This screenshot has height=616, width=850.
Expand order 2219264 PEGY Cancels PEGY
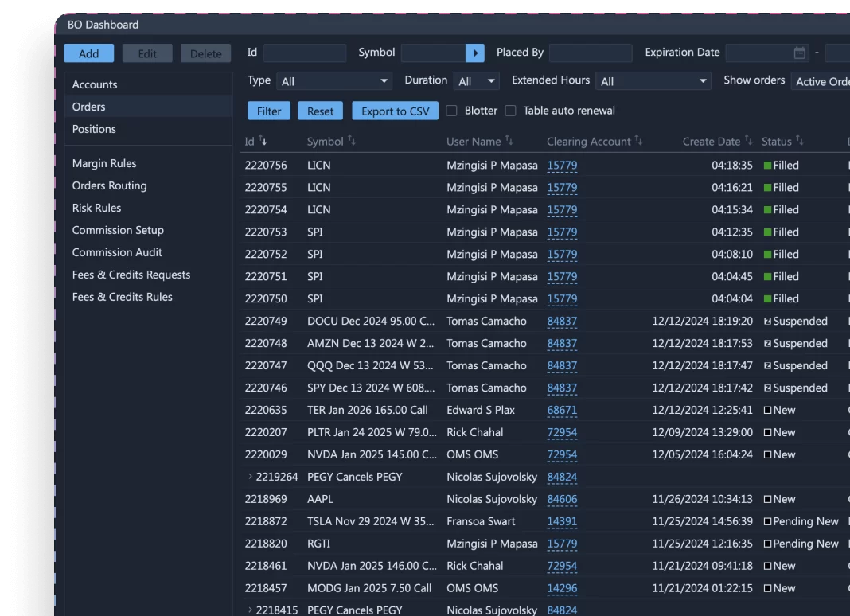250,477
